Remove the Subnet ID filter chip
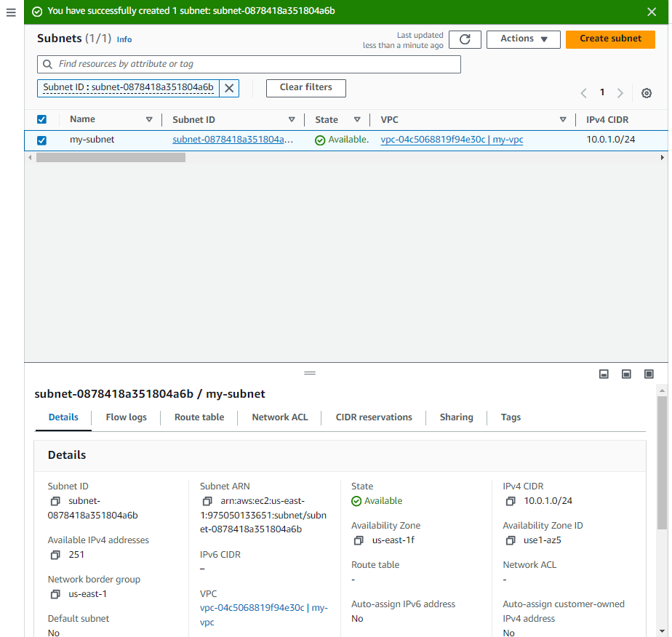672x637 pixels. coord(229,88)
